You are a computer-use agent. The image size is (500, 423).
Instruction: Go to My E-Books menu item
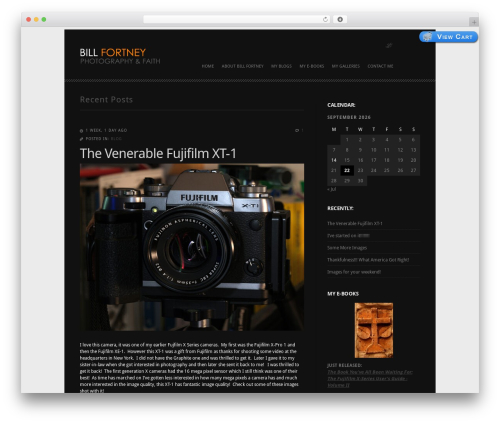click(312, 66)
